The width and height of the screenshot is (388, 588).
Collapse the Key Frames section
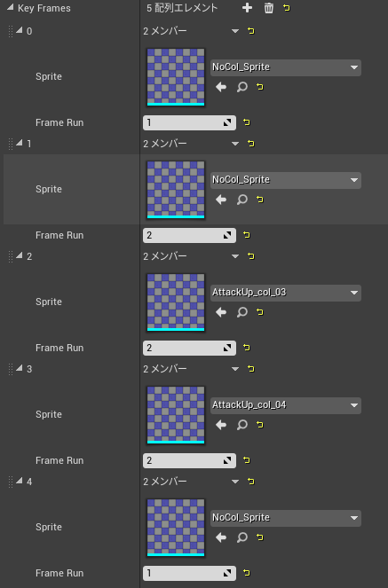(10, 7)
